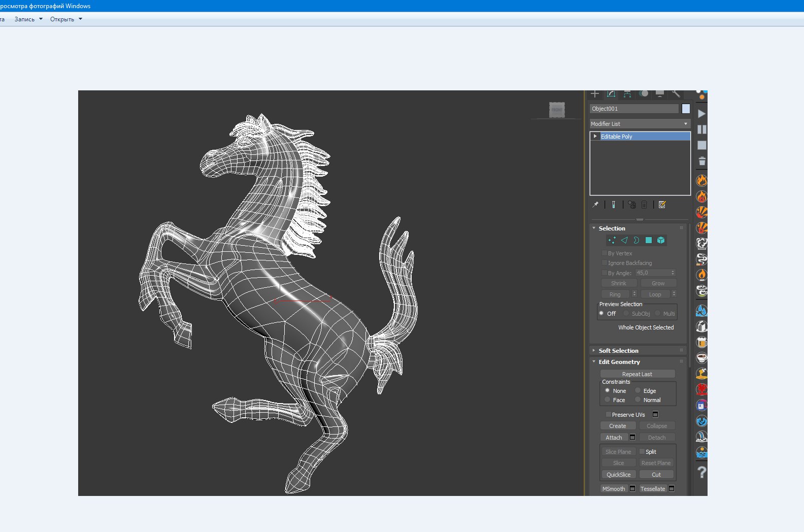Image resolution: width=804 pixels, height=532 pixels.
Task: Open Preserve UVs settings box
Action: [655, 414]
